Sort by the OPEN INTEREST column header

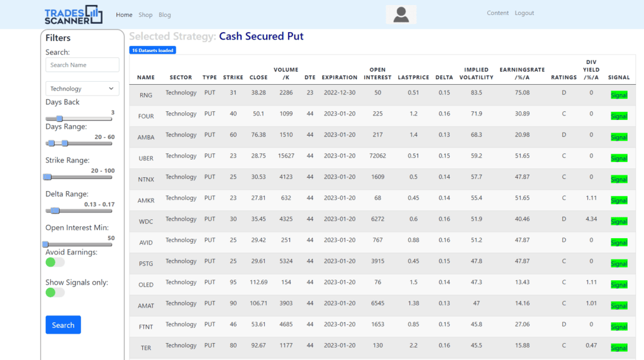[377, 74]
